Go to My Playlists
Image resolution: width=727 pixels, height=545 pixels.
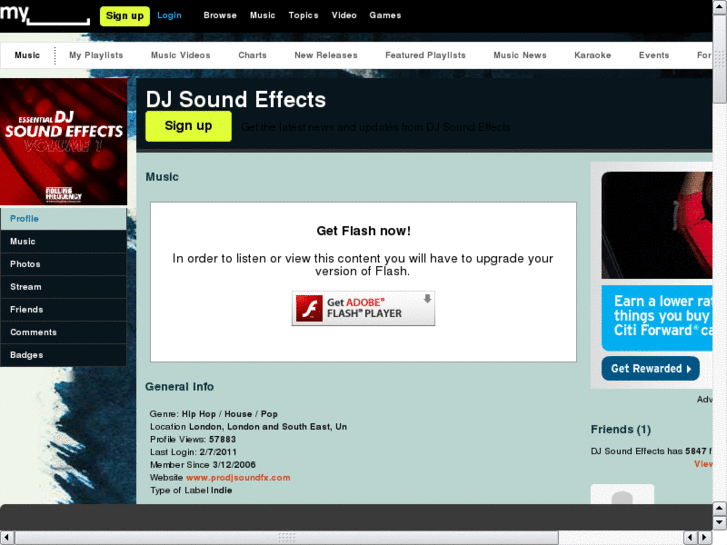click(96, 55)
